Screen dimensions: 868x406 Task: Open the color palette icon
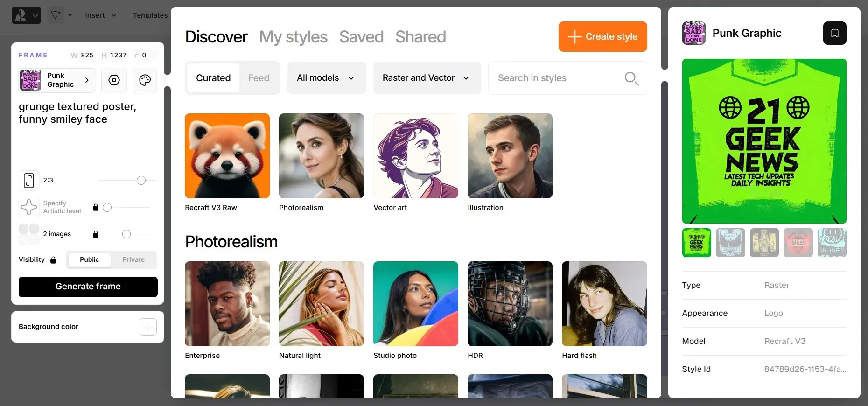click(145, 80)
